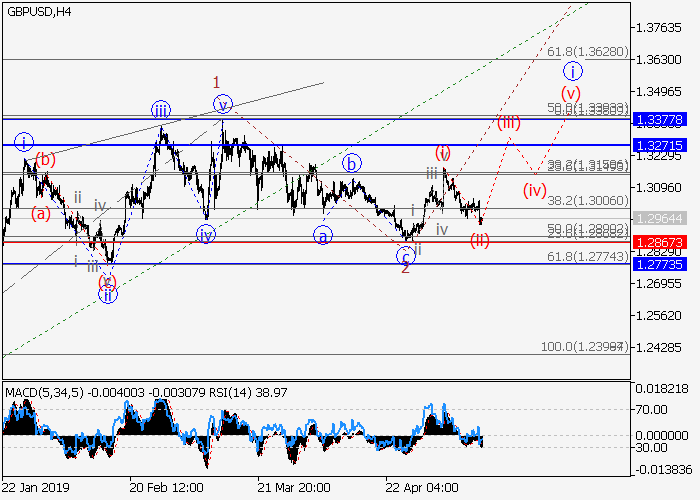Click the 61.8(1.36280) Fibonacci level label
700x500 pixels.
[586, 51]
